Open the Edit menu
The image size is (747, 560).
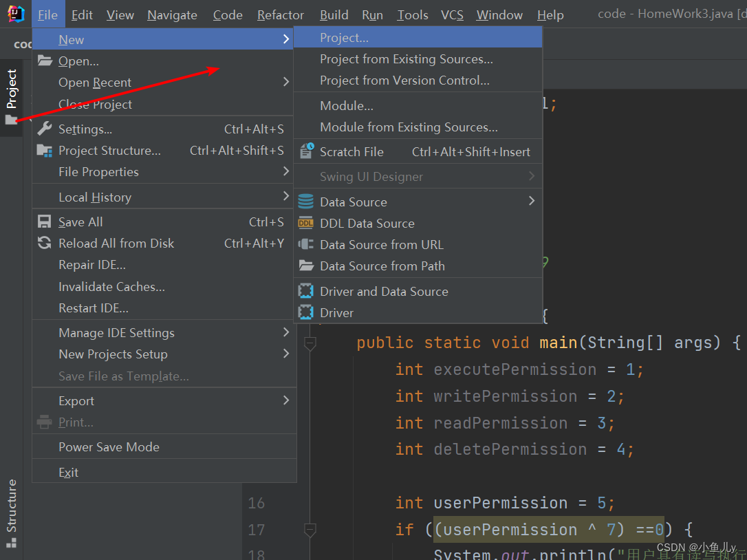point(82,14)
